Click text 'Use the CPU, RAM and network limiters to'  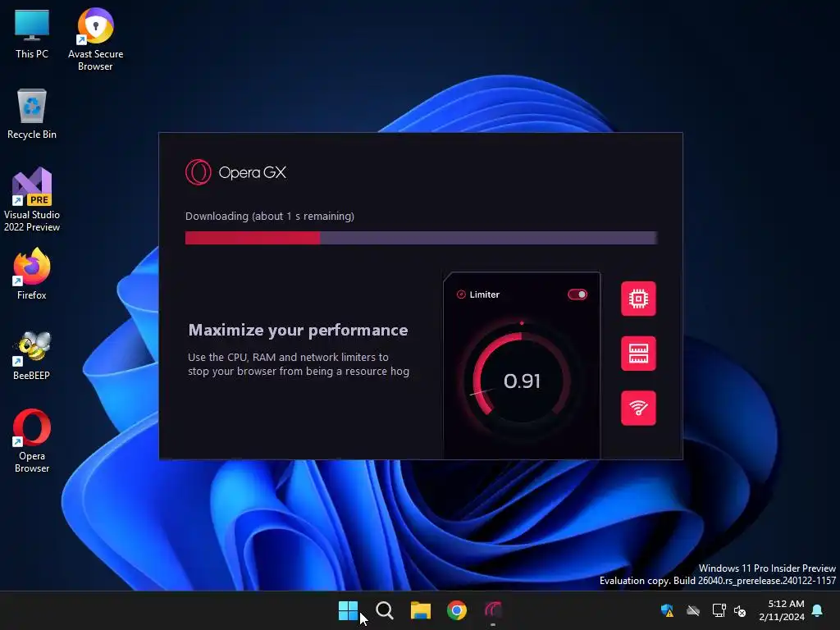pos(288,358)
